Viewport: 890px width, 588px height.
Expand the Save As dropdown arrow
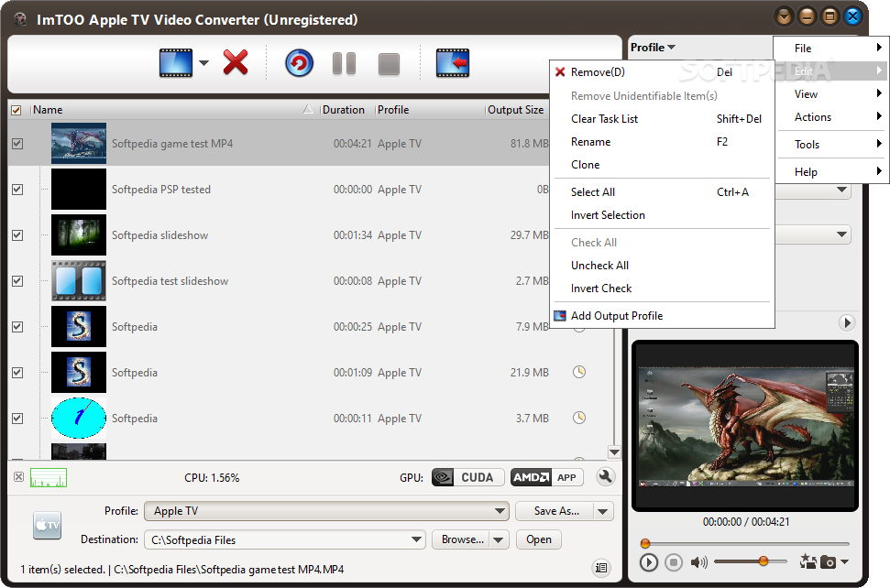[603, 511]
